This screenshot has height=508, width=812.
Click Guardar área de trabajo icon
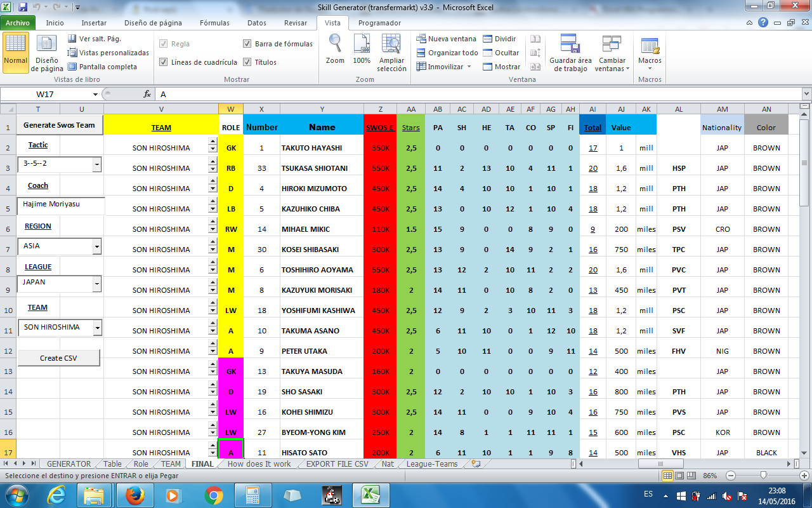point(570,44)
